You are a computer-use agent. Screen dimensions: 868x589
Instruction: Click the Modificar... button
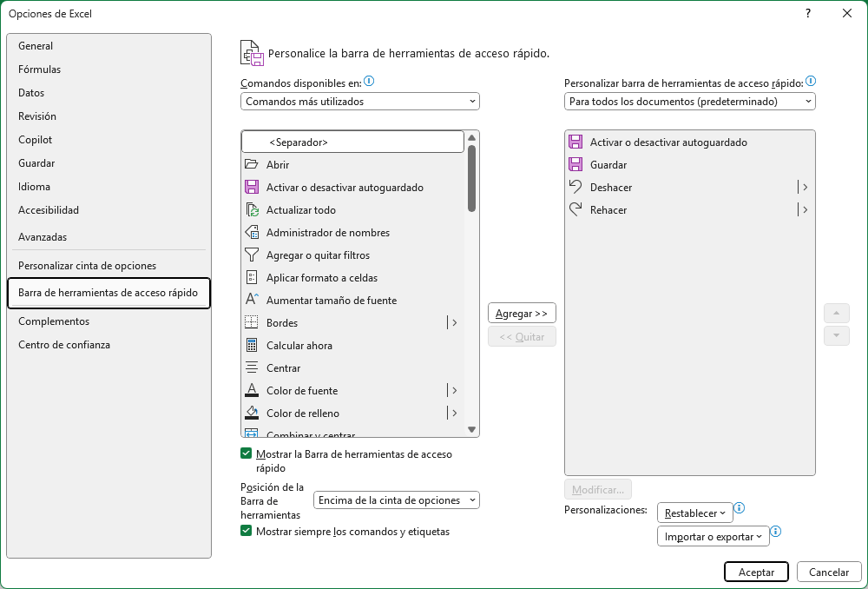click(598, 490)
